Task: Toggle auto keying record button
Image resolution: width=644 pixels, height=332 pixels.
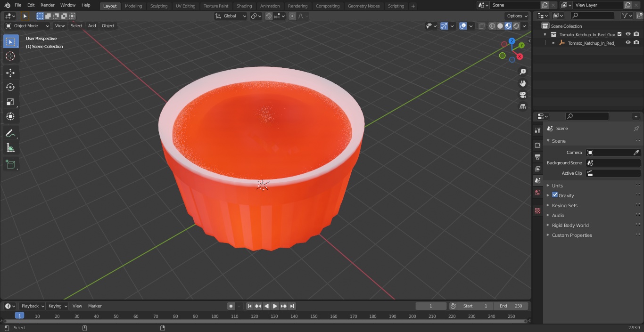Action: click(x=231, y=306)
